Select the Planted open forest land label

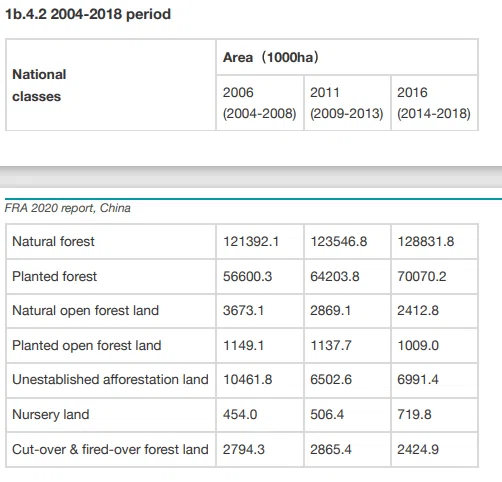pyautogui.click(x=87, y=345)
